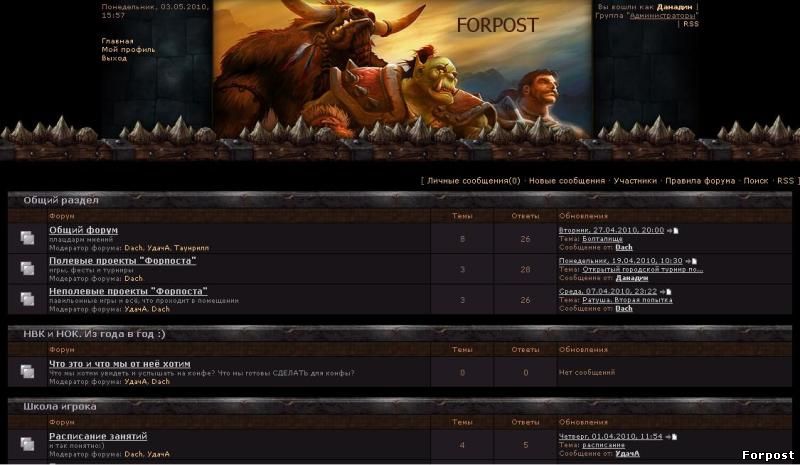The image size is (800, 465).
Task: Open Поиск in the forum menu
Action: point(756,181)
